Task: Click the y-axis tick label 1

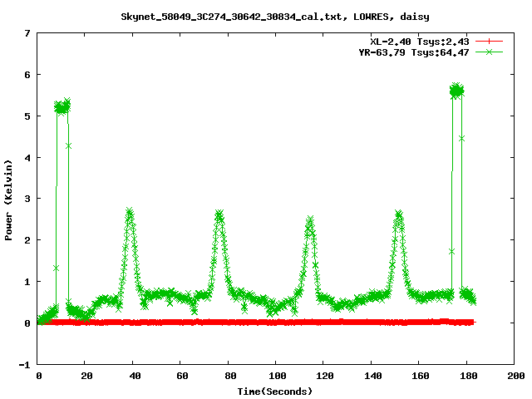Action: tap(27, 282)
